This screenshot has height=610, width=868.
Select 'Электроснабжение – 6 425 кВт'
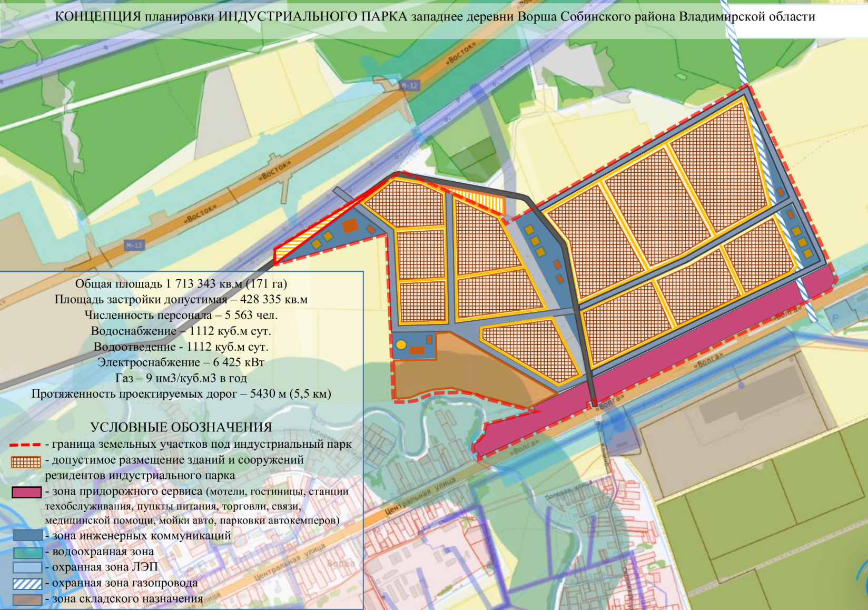tap(181, 363)
